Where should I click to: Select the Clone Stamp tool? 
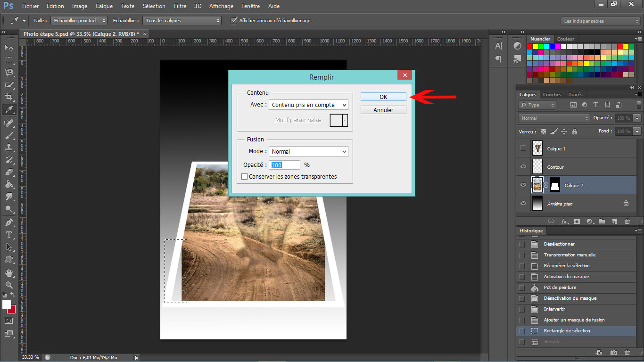point(9,148)
